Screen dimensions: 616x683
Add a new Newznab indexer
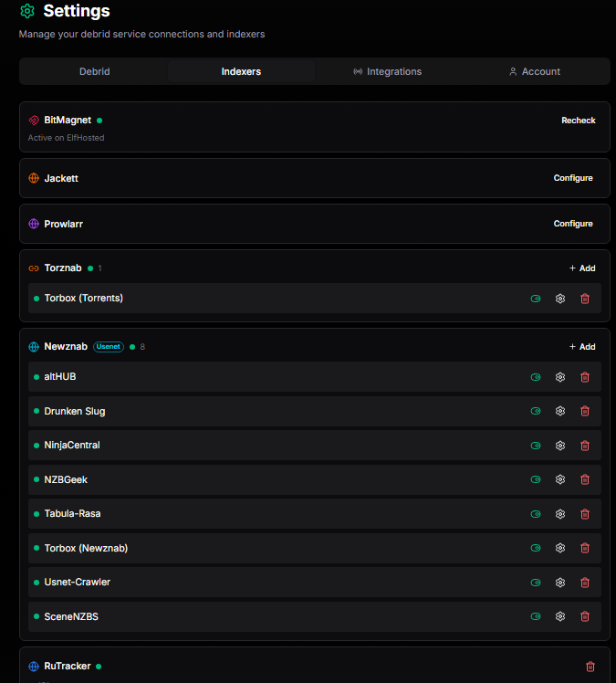581,347
